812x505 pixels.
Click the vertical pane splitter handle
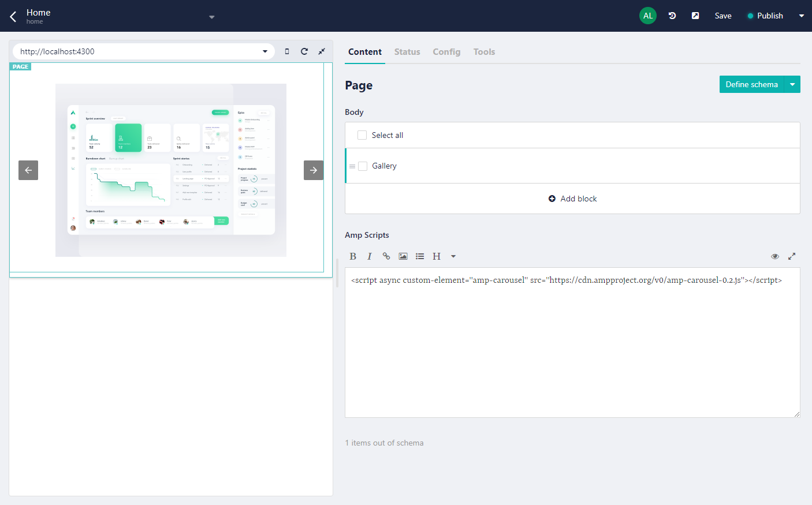[x=337, y=273]
